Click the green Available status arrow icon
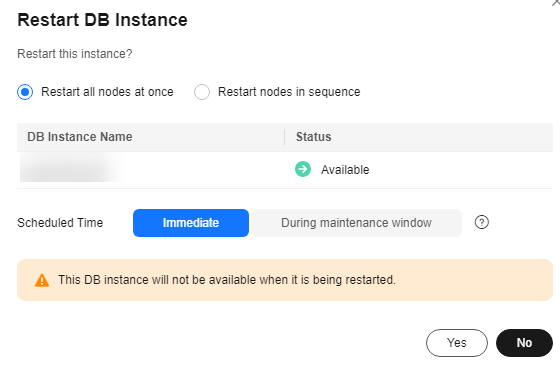Viewport: 560px width, 366px height. pos(303,169)
